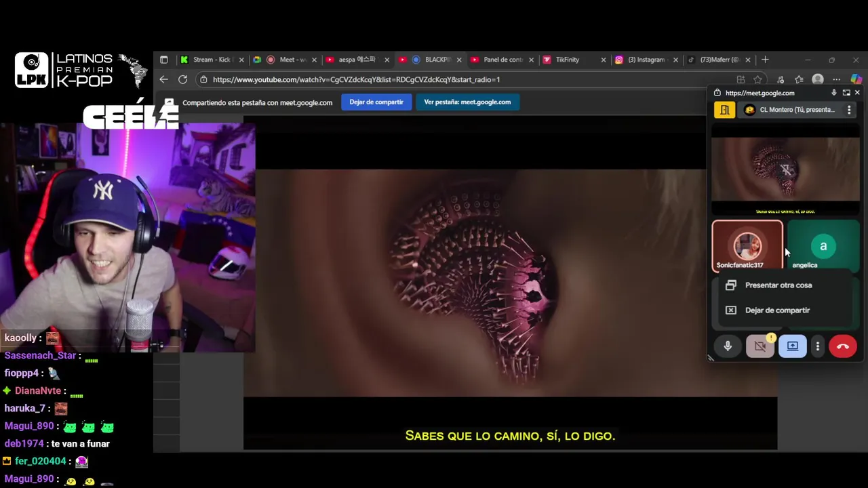Click Ver pestaña: meet.google.com button
This screenshot has width=868, height=488.
coord(467,102)
